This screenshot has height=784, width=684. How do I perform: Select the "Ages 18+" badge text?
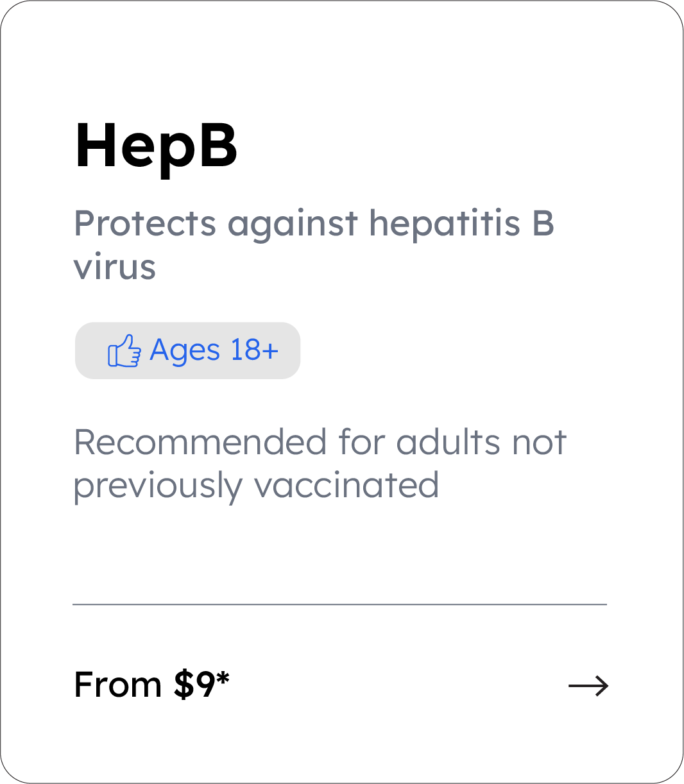pyautogui.click(x=214, y=350)
